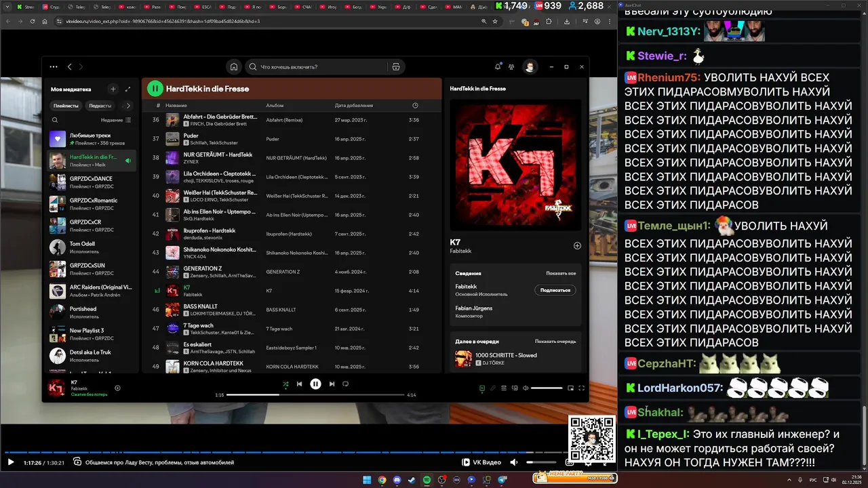This screenshot has width=868, height=488.
Task: Click K7 album cover artwork
Action: [x=515, y=165]
